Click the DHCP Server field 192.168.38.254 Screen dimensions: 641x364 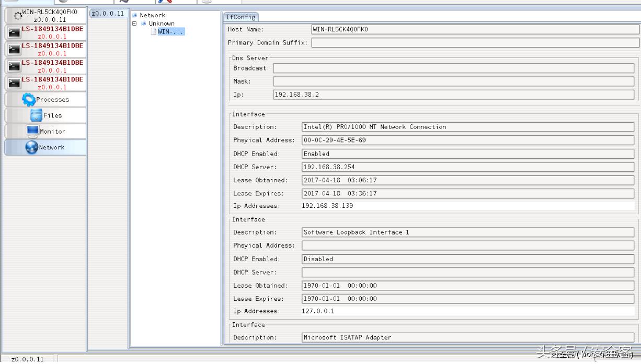coord(468,167)
